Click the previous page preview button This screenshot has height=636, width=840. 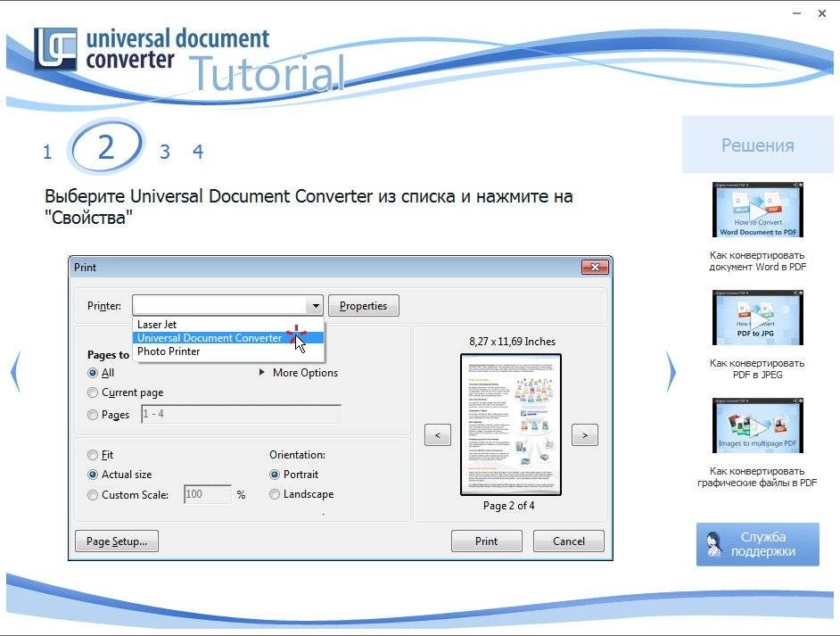tap(438, 435)
